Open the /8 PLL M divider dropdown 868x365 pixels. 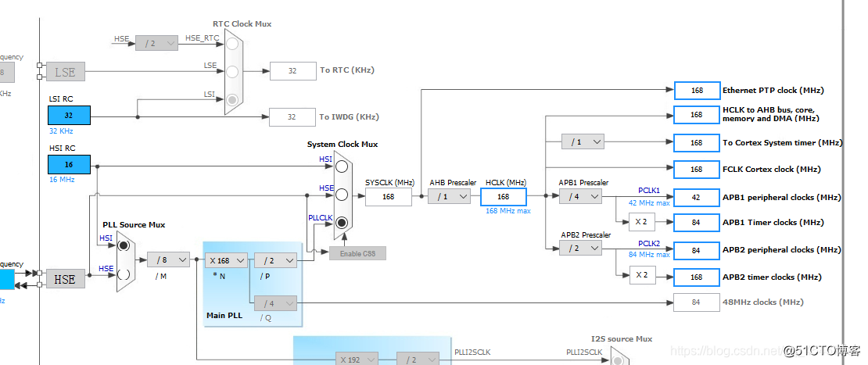tap(168, 259)
